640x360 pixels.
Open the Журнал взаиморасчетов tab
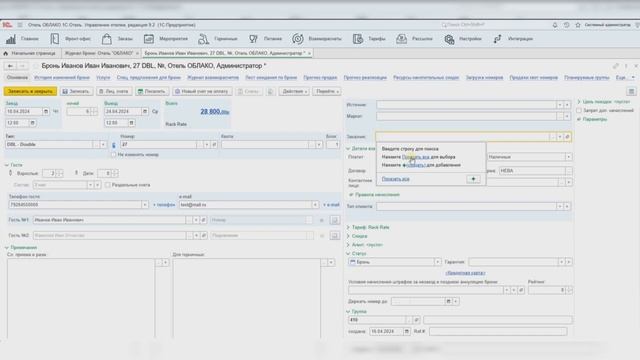213,77
